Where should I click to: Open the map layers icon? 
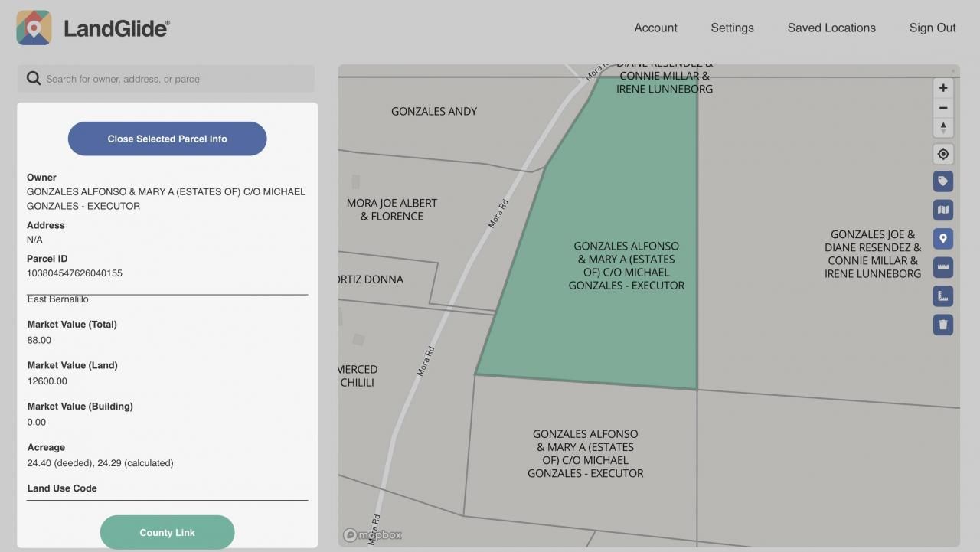point(943,210)
